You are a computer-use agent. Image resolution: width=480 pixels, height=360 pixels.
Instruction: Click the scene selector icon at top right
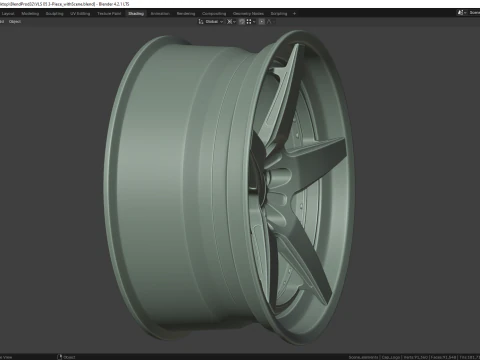click(461, 13)
